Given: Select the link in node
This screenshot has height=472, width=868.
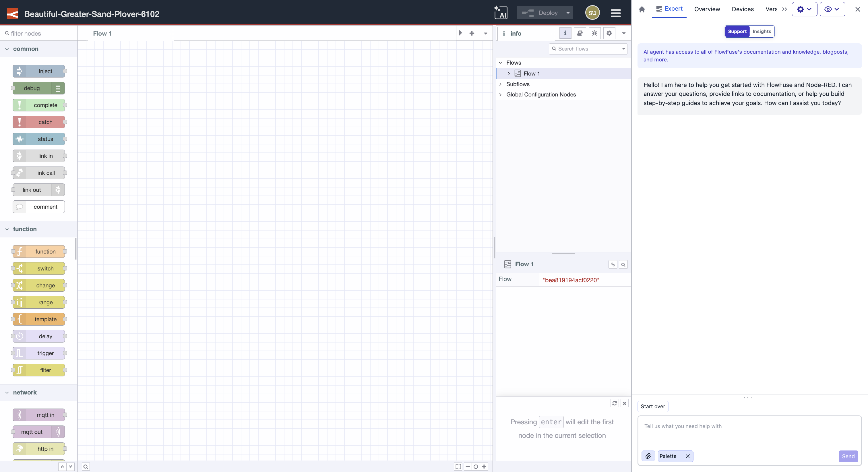Looking at the screenshot, I should 39,156.
